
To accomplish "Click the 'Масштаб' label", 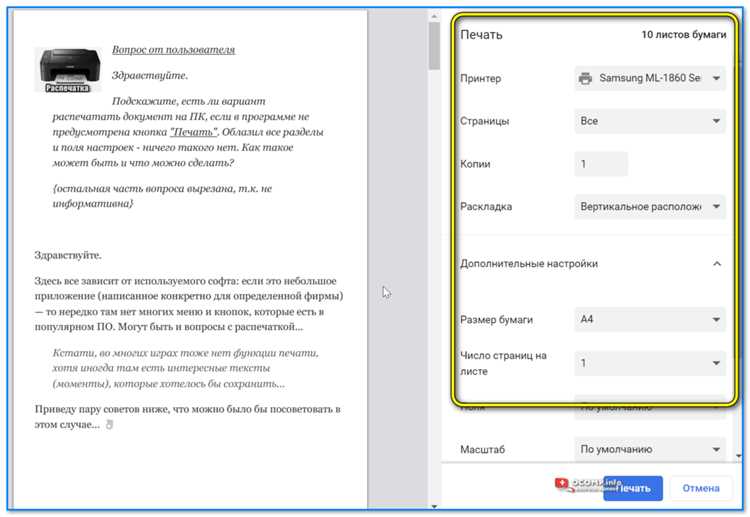I will [x=482, y=450].
